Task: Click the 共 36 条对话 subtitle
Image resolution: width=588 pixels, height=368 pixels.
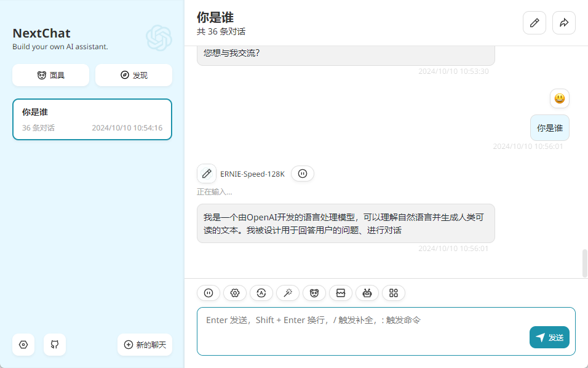Action: [221, 31]
